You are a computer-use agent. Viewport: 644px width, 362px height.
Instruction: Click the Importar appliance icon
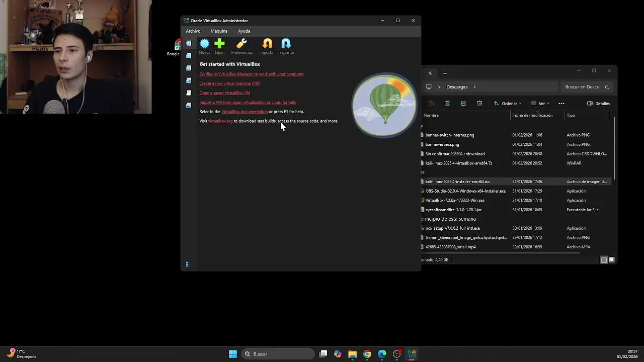point(267,44)
